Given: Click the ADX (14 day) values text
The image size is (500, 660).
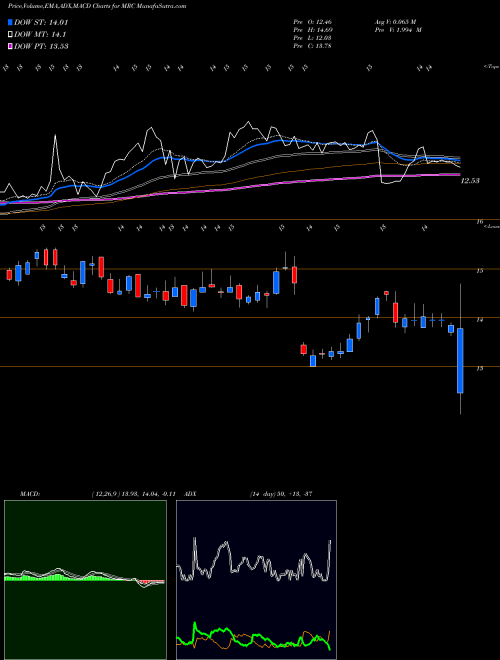Looking at the screenshot, I should (x=281, y=494).
